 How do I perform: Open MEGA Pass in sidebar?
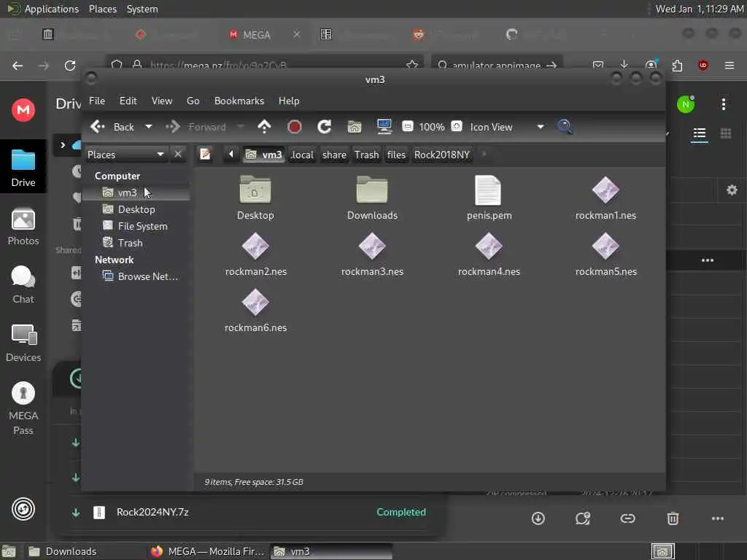pyautogui.click(x=23, y=408)
